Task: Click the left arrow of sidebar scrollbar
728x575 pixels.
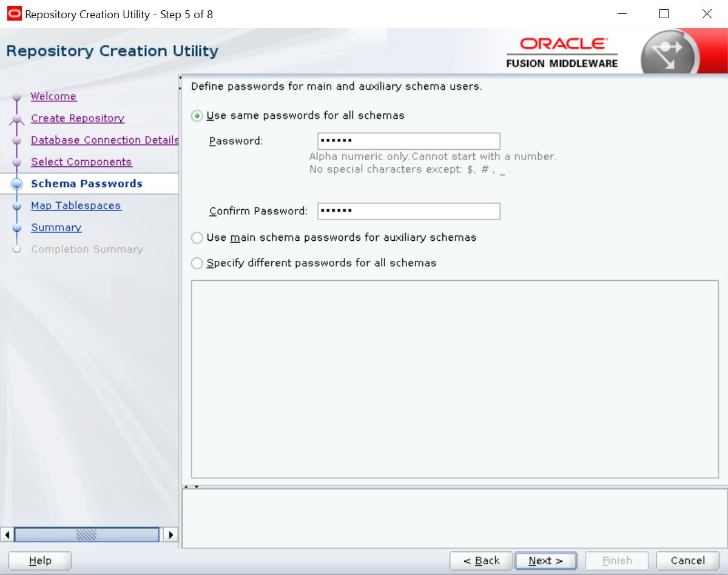Action: (8, 534)
